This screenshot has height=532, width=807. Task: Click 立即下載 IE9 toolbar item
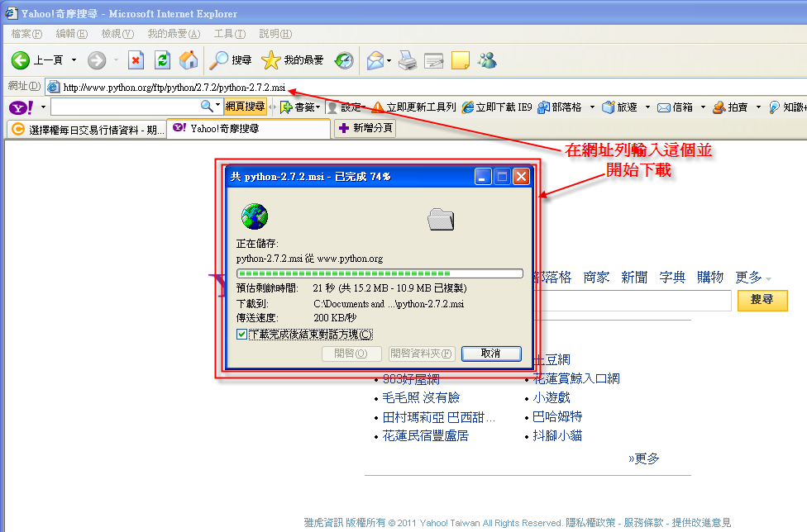(497, 107)
